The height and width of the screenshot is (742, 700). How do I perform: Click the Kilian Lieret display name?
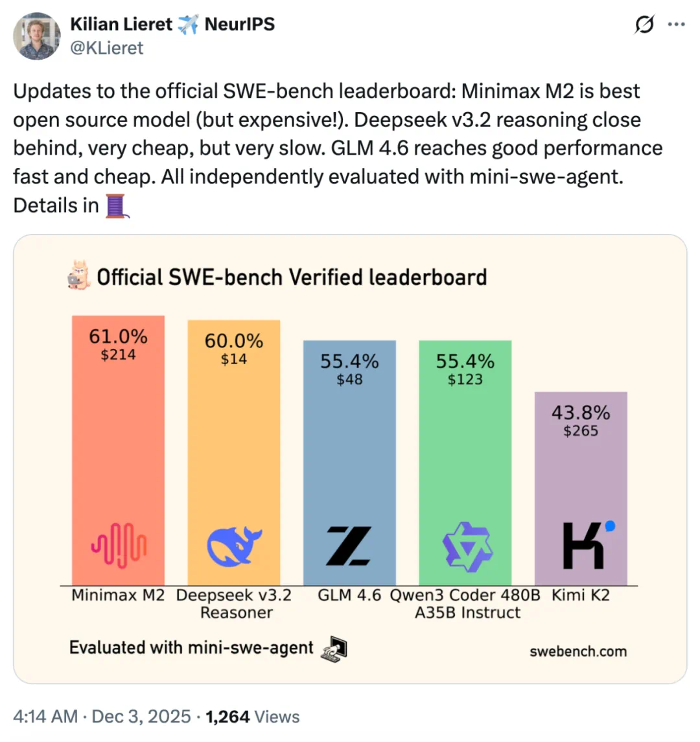click(121, 23)
